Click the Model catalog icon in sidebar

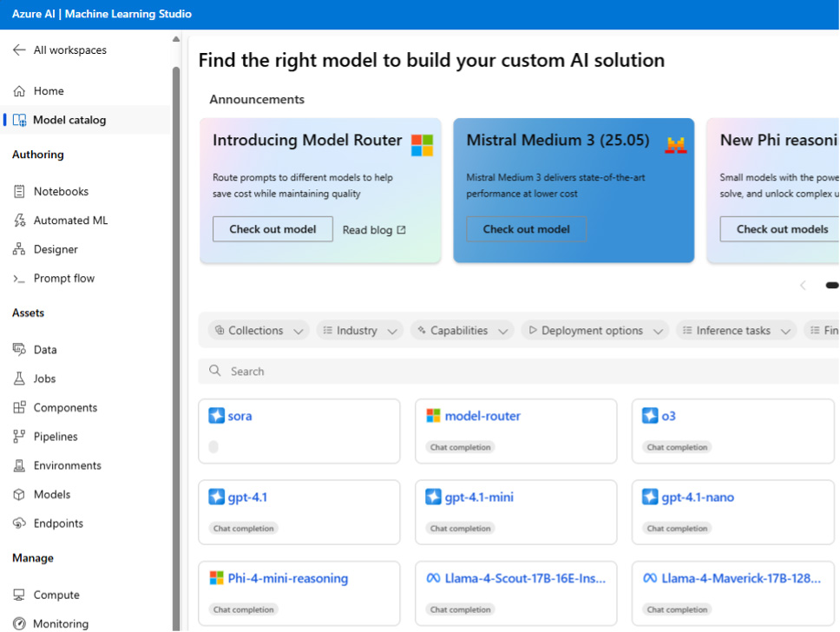coord(19,120)
